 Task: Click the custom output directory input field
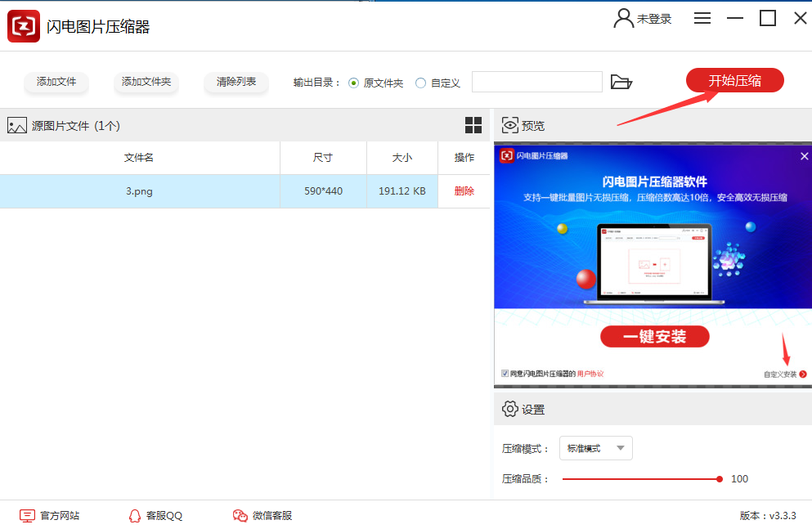click(x=536, y=82)
